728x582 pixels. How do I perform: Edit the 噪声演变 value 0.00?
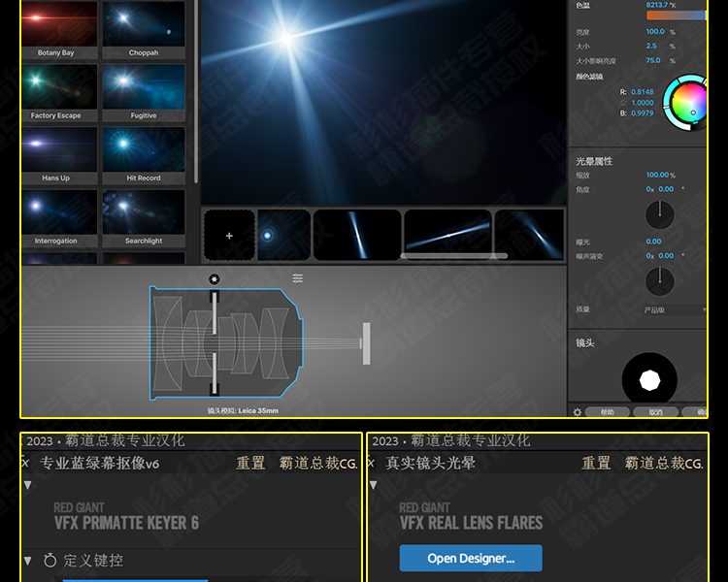(666, 256)
